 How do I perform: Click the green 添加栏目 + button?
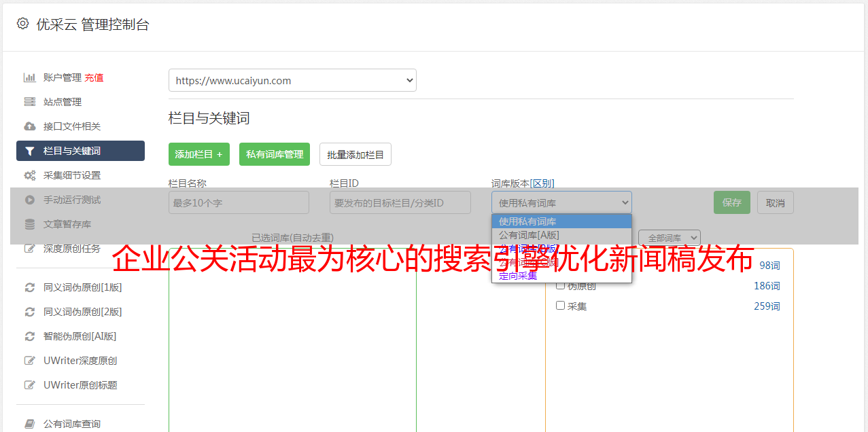pyautogui.click(x=199, y=154)
